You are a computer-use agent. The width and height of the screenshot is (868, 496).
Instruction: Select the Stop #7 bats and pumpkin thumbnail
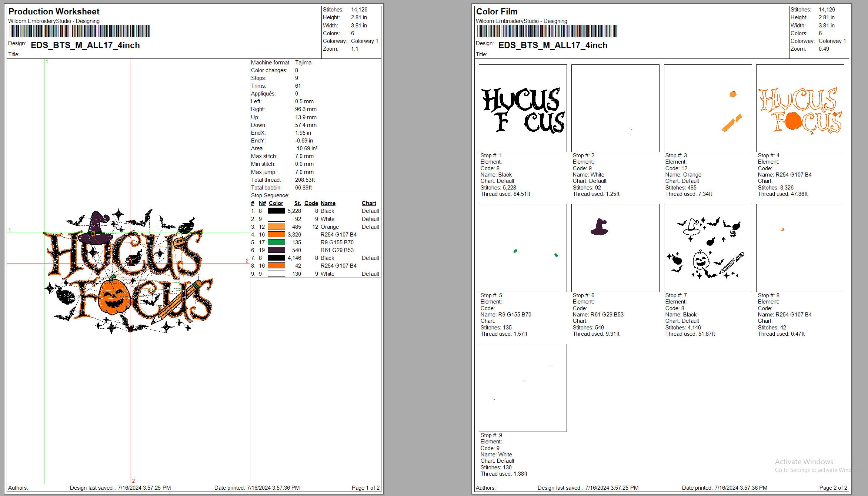pyautogui.click(x=707, y=247)
